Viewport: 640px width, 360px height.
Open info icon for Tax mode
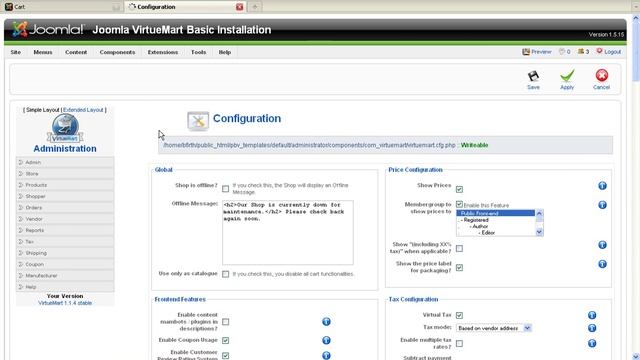tap(592, 328)
